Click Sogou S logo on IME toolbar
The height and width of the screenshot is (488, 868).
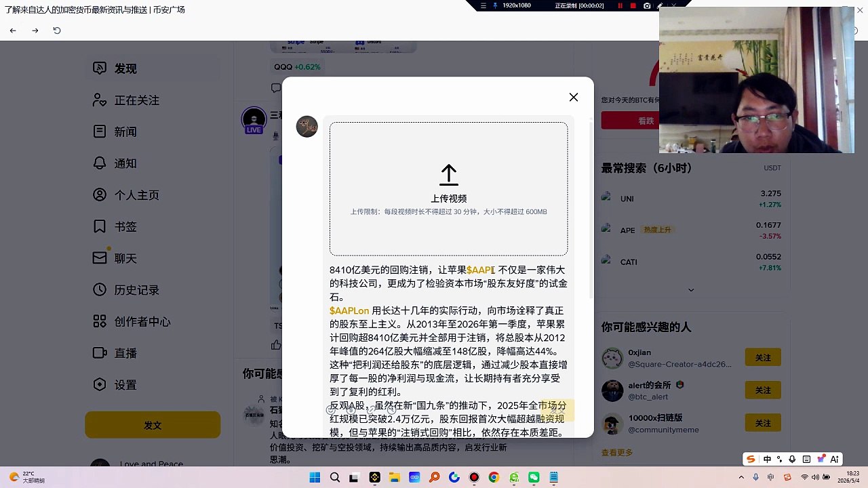[x=751, y=459]
